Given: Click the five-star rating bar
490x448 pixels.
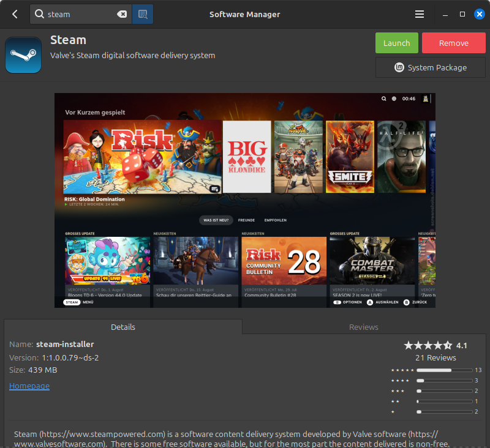Looking at the screenshot, I should pos(445,370).
